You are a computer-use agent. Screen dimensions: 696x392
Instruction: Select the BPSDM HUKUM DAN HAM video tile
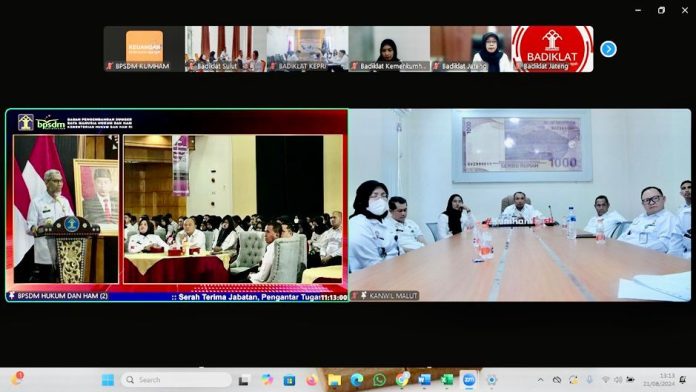coord(177,205)
